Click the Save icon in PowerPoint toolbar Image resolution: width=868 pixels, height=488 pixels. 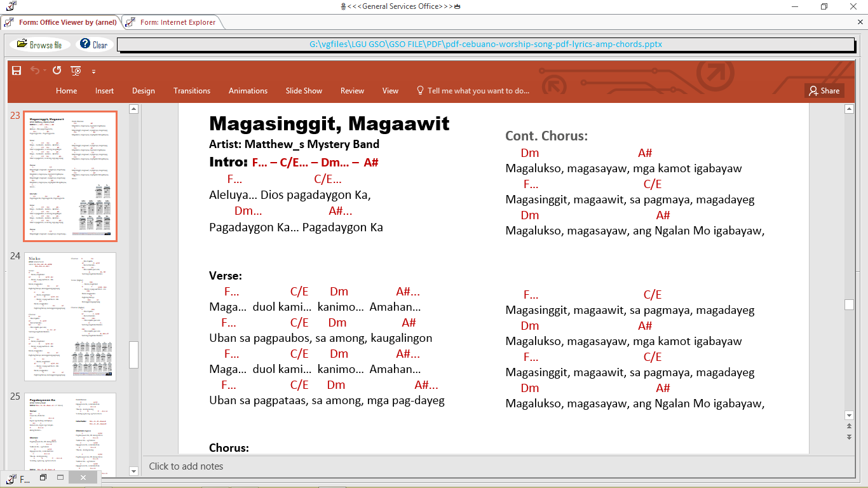tap(17, 71)
